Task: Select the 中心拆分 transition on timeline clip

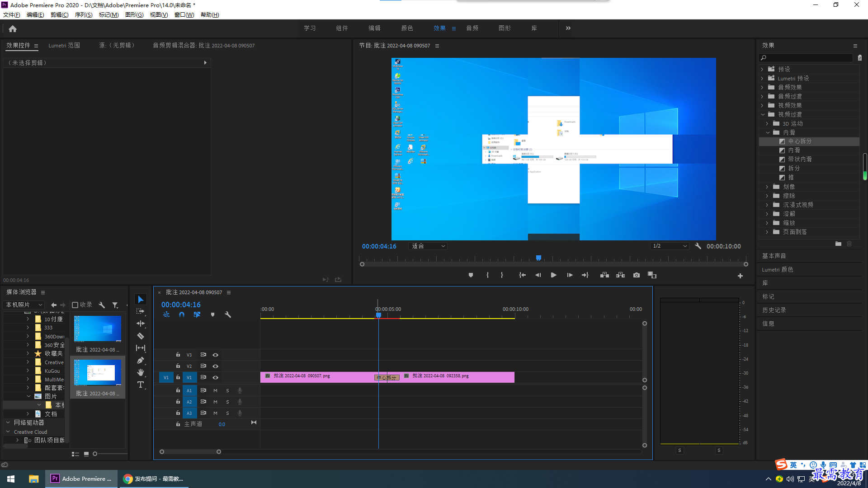Action: [387, 378]
